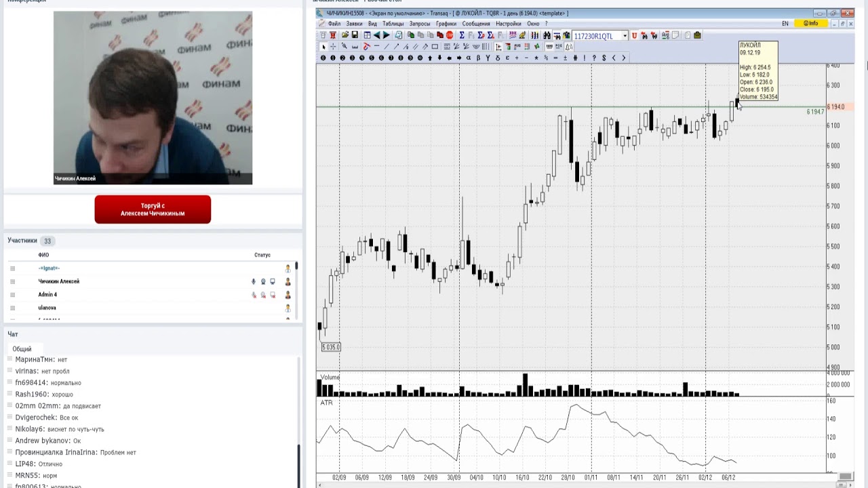Switch the EN language indicator
Screen dimensions: 868x488
(785, 24)
